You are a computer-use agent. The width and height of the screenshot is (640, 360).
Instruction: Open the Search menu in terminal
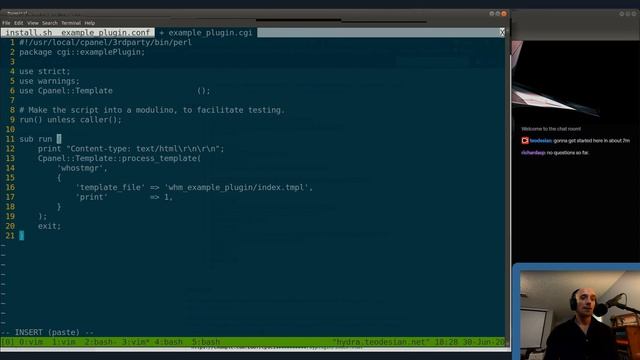pyautogui.click(x=50, y=23)
